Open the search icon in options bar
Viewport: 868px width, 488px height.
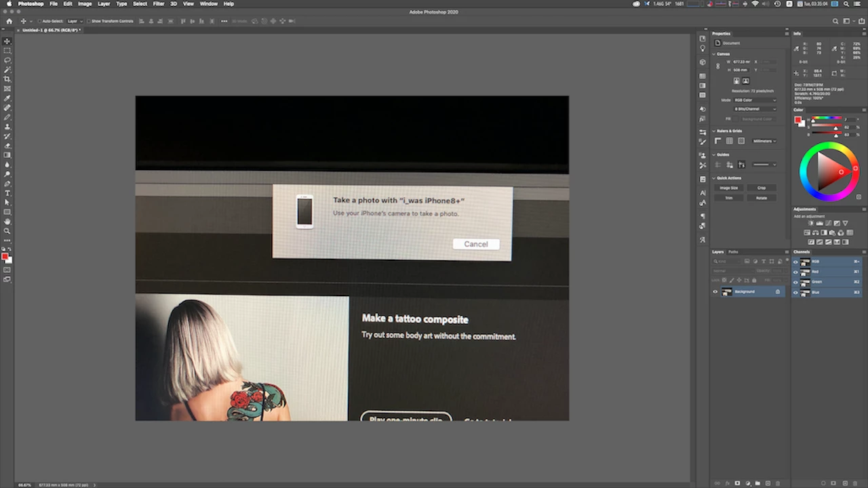835,21
